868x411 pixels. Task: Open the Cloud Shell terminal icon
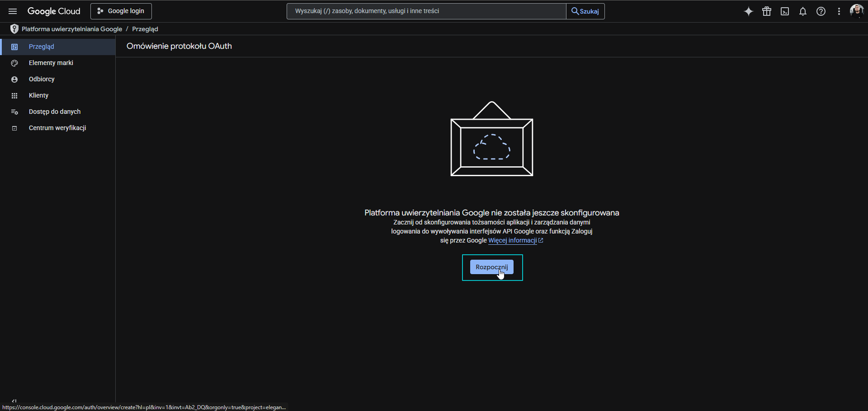tap(785, 11)
